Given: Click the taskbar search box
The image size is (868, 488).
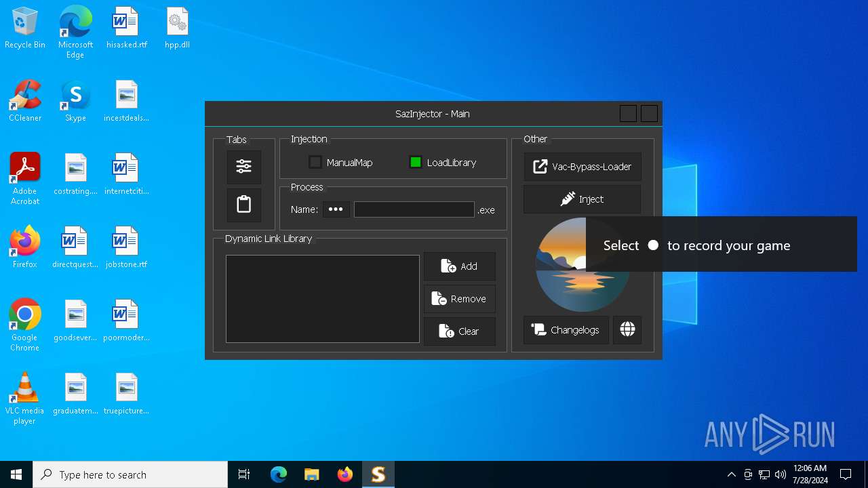Looking at the screenshot, I should click(130, 474).
